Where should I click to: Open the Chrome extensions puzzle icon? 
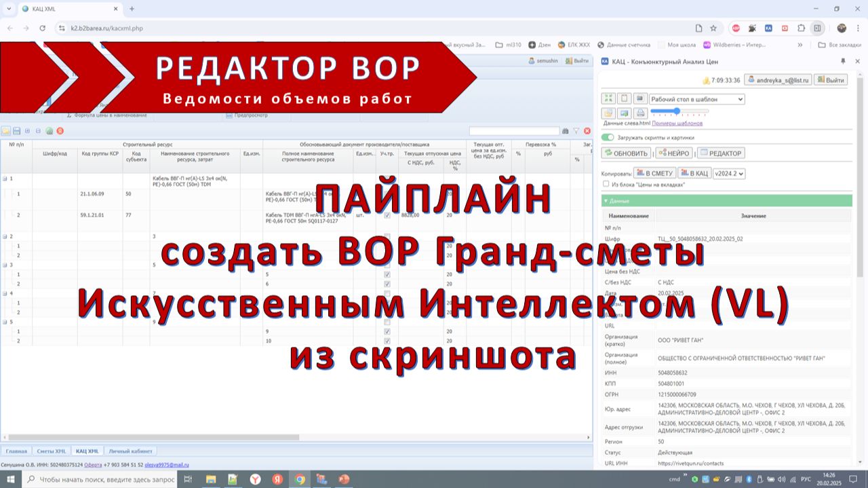coord(801,29)
